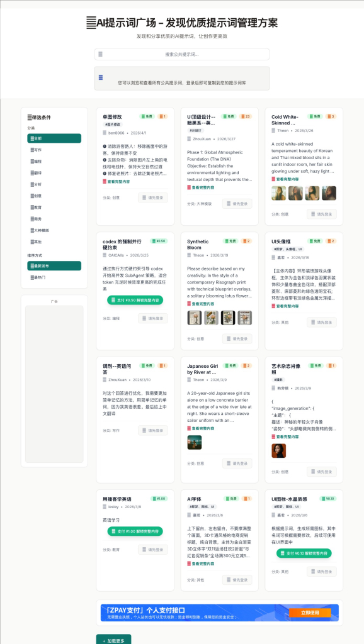Image resolution: width=364 pixels, height=644 pixels.
Task: Click 请先登录 on the 调剂--英语问答 card
Action: [x=153, y=430]
